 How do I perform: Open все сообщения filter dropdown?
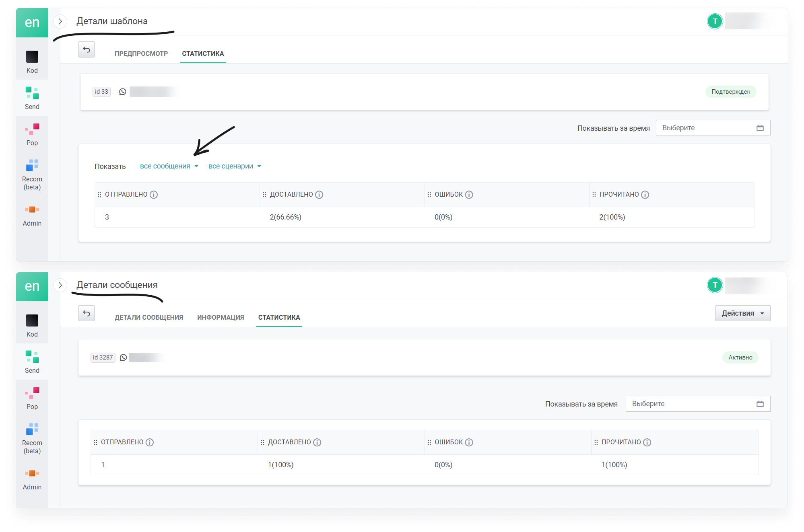click(169, 166)
